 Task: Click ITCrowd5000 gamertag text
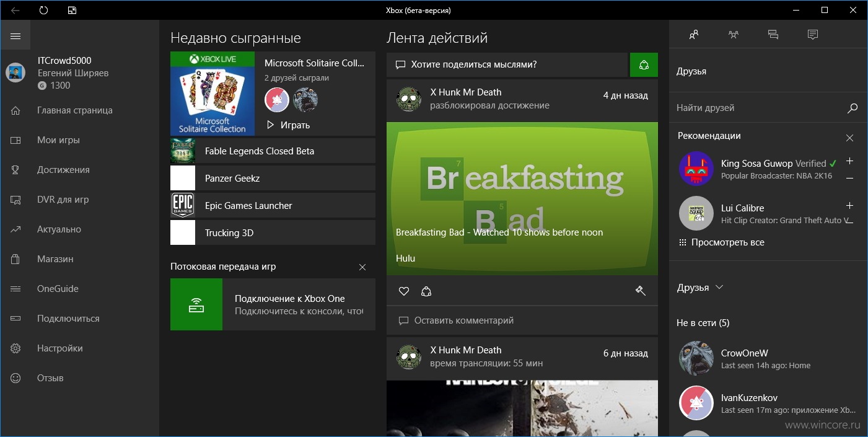click(x=64, y=61)
